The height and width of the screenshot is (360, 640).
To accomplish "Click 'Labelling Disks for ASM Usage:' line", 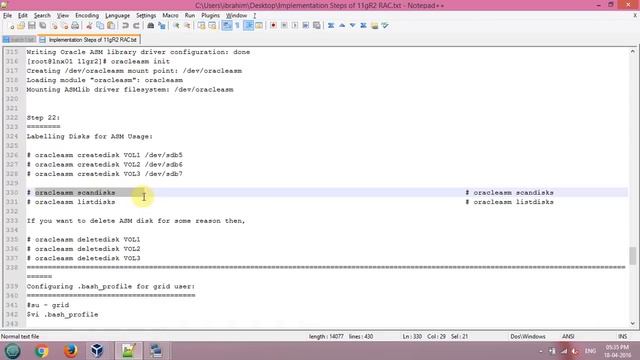I will pyautogui.click(x=90, y=136).
